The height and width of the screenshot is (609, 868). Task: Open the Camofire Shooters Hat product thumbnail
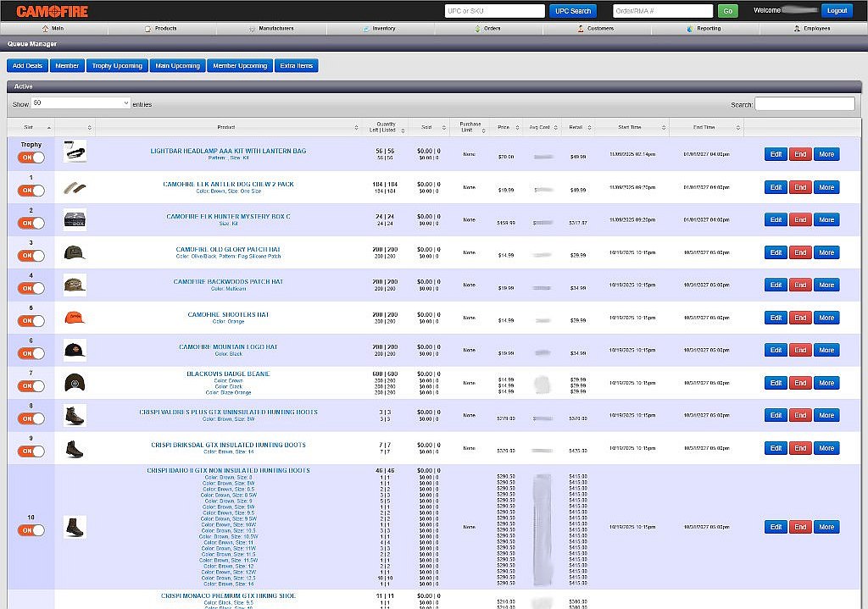(75, 318)
